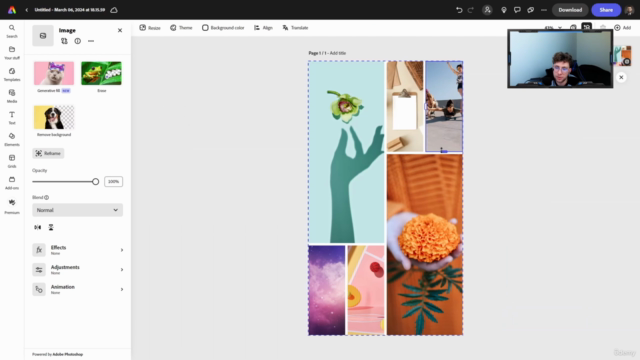640x360 pixels.
Task: Click the image info icon
Action: [78, 41]
